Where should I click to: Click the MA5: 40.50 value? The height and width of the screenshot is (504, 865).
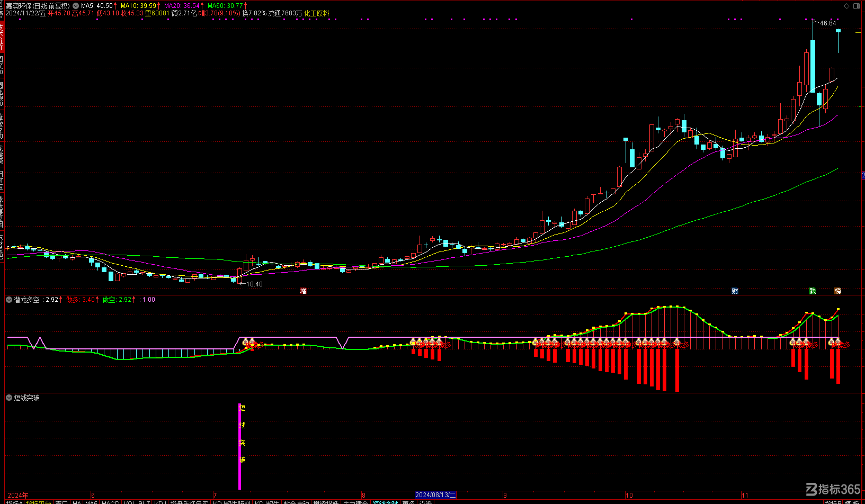(x=97, y=6)
